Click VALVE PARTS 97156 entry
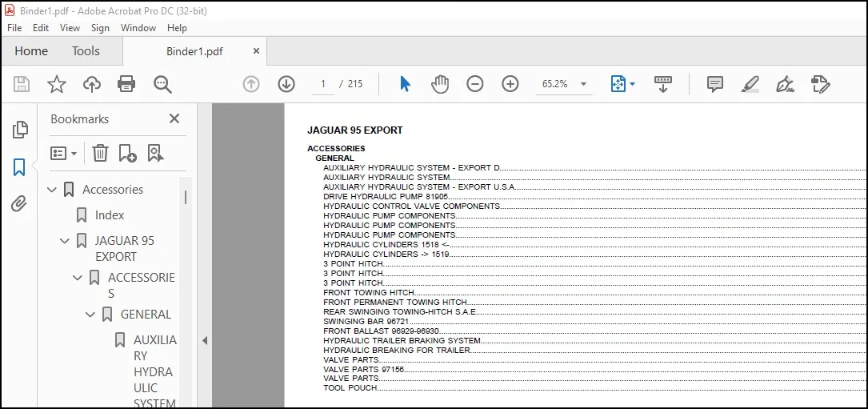 coord(364,369)
